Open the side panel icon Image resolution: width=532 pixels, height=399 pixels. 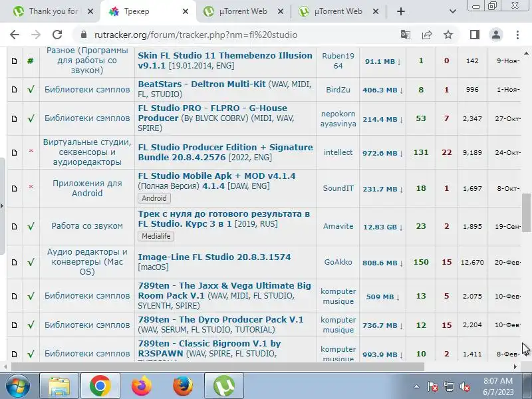click(475, 35)
